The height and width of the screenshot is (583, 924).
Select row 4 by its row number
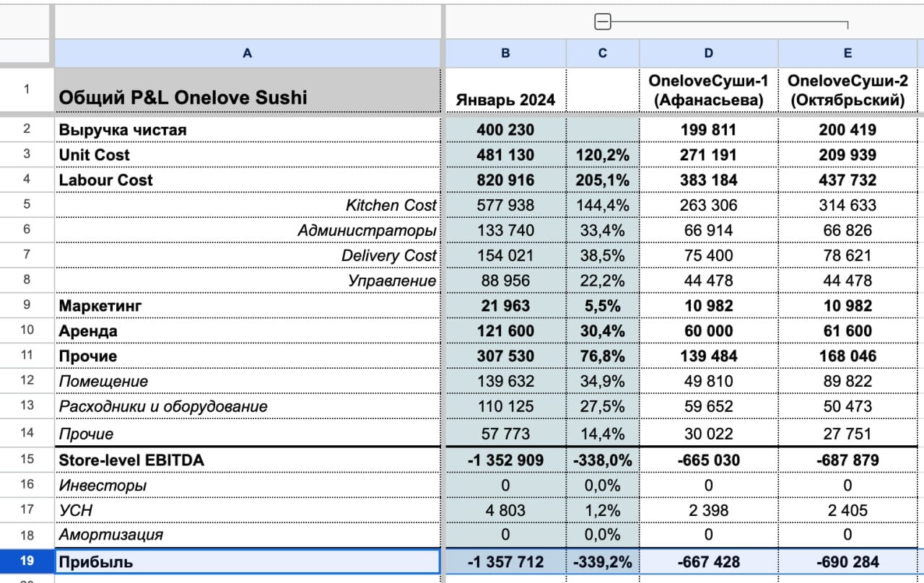coord(27,180)
